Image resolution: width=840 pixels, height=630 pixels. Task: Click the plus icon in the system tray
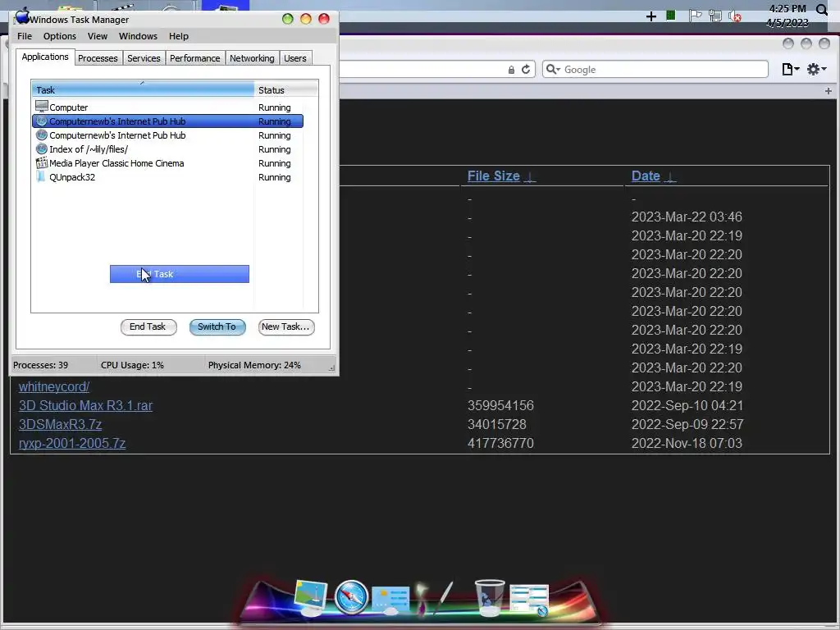651,16
